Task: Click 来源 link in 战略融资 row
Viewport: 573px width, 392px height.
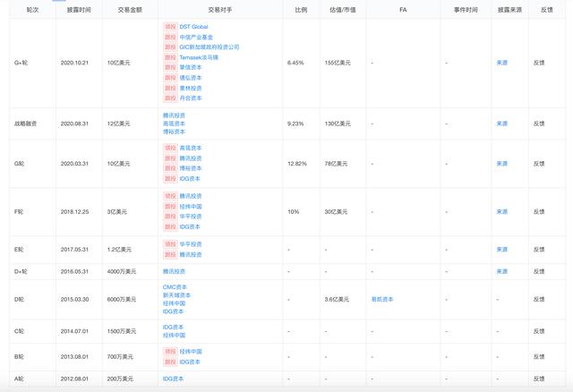Action: [x=502, y=124]
